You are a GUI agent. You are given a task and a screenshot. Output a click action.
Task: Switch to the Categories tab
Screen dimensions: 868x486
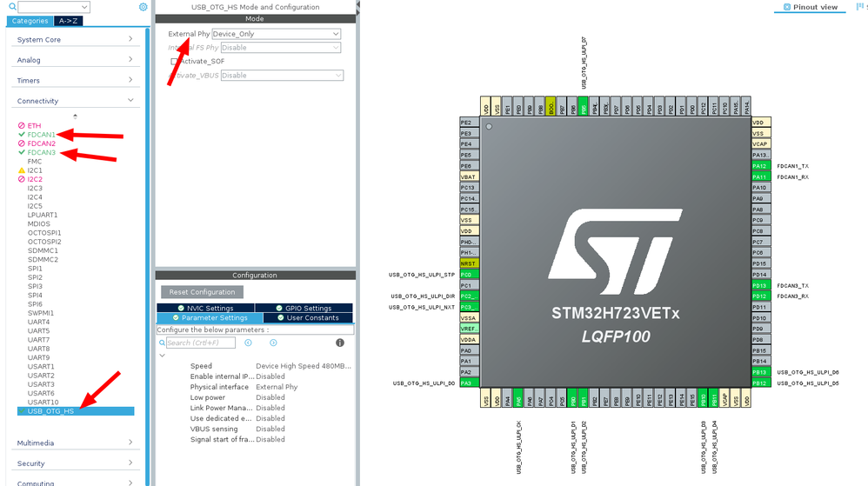[x=30, y=21]
